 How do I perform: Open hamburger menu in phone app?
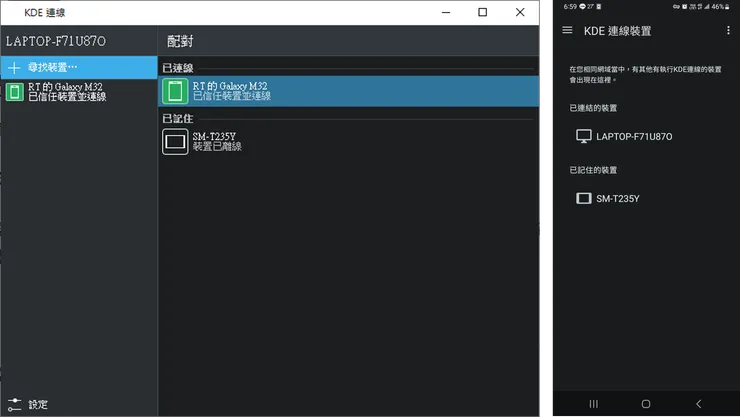[567, 30]
